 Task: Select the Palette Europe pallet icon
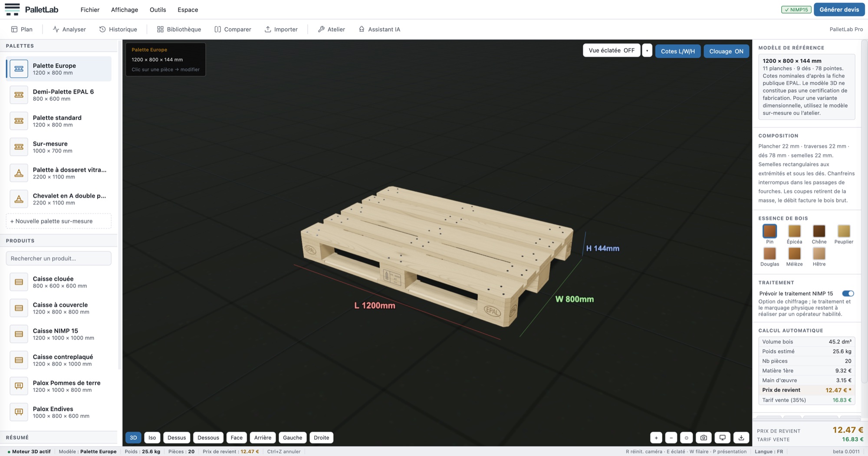pos(19,69)
